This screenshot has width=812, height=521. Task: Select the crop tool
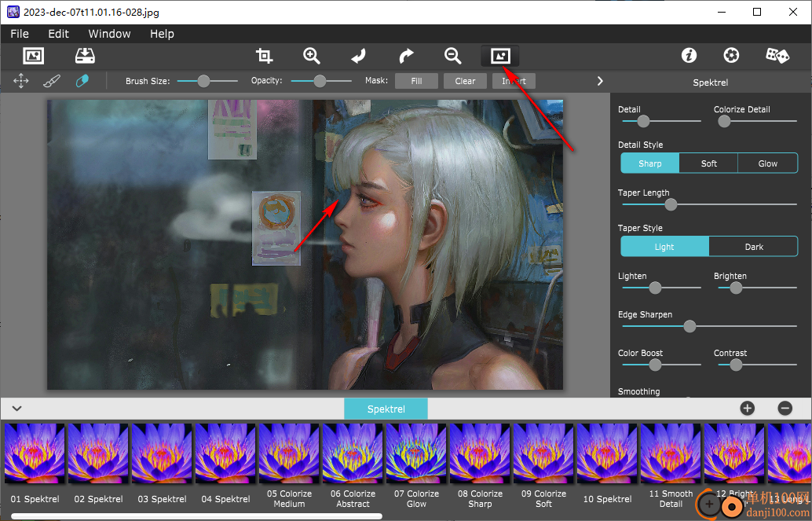click(x=264, y=56)
